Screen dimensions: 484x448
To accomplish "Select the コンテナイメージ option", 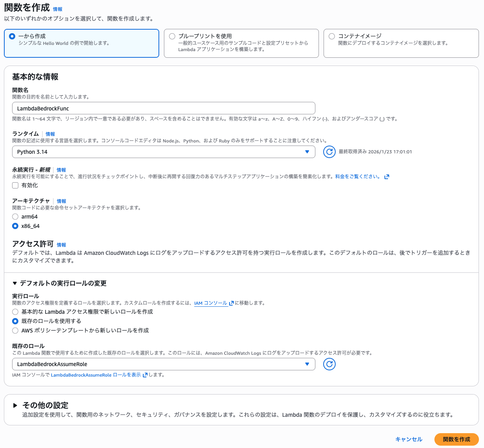I will [331, 36].
